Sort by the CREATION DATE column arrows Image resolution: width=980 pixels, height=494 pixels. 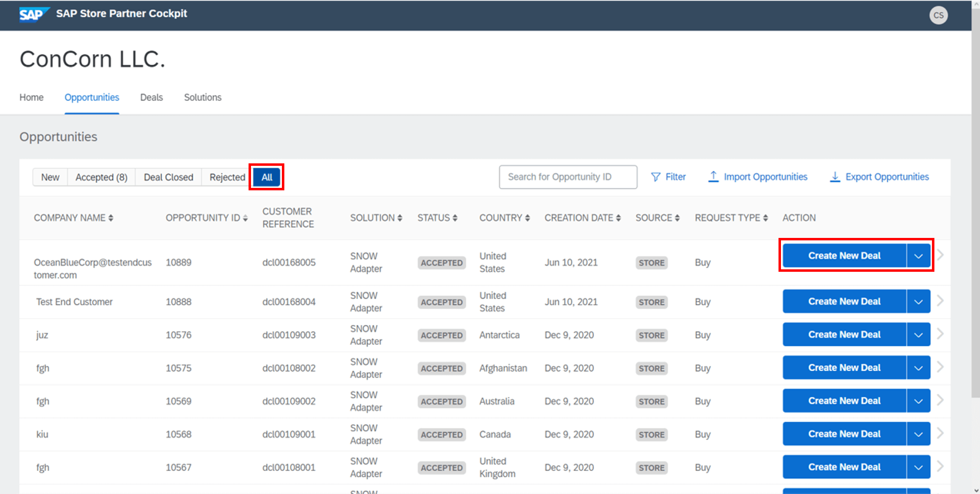point(619,217)
